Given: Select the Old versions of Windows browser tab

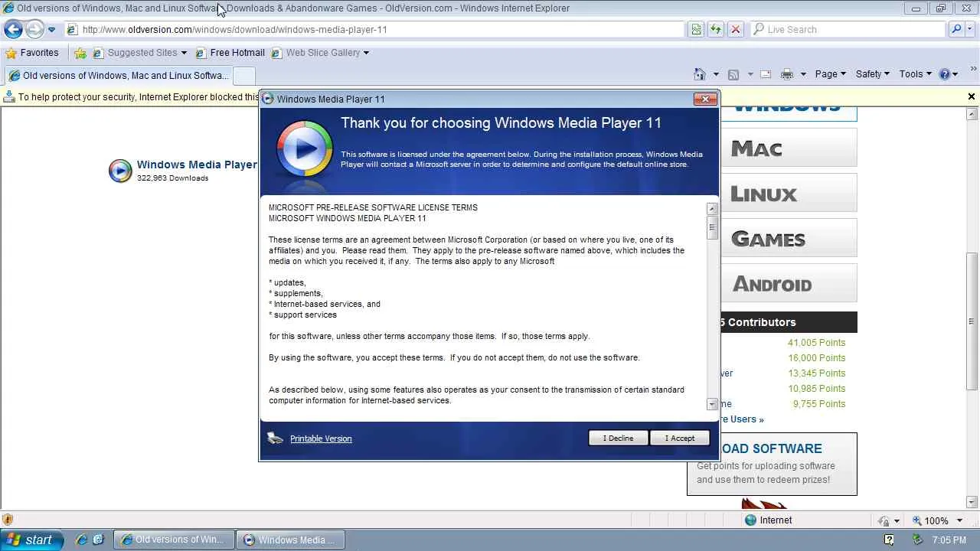Looking at the screenshot, I should pos(119,76).
